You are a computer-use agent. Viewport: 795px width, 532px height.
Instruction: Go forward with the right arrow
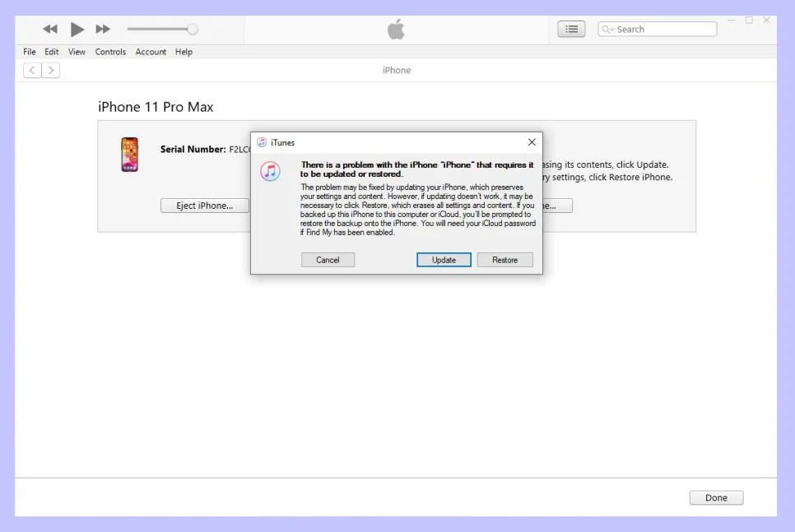[x=51, y=71]
